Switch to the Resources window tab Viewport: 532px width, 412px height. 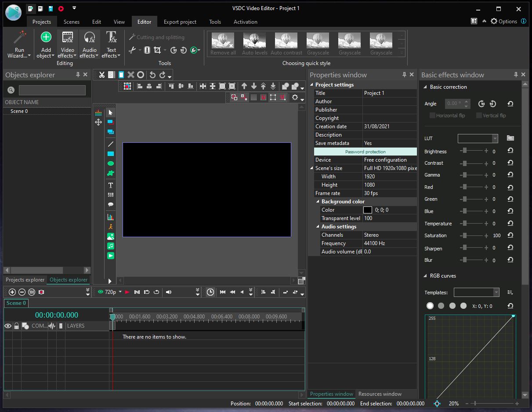(380, 394)
